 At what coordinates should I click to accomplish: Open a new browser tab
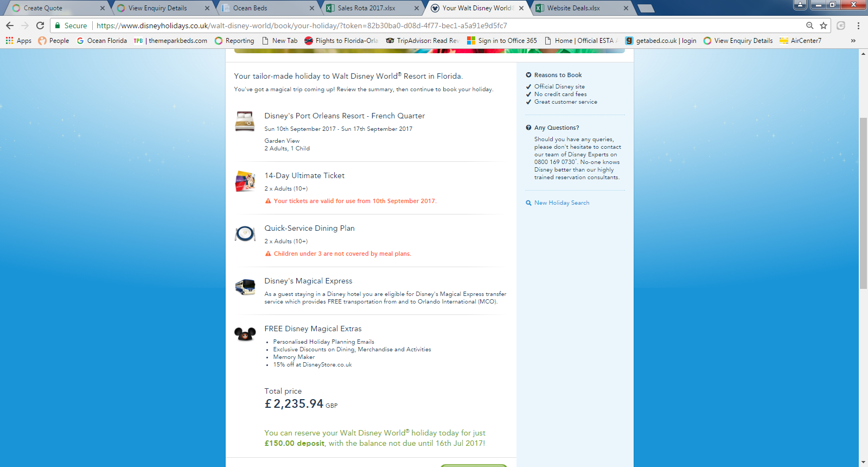pyautogui.click(x=646, y=8)
